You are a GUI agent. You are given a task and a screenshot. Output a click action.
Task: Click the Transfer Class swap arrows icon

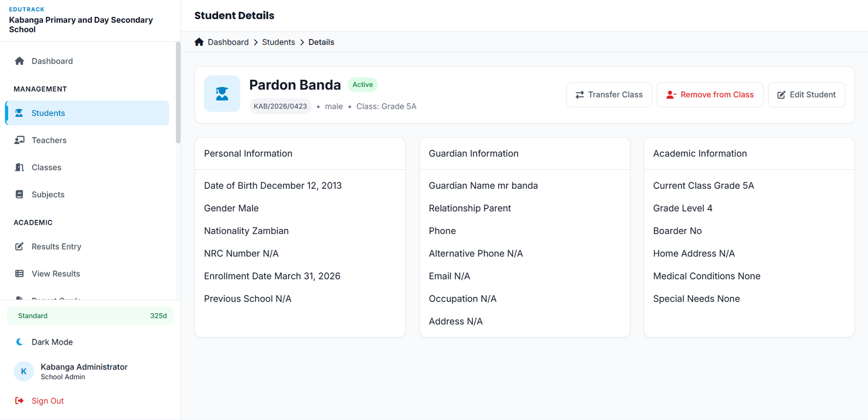click(580, 94)
